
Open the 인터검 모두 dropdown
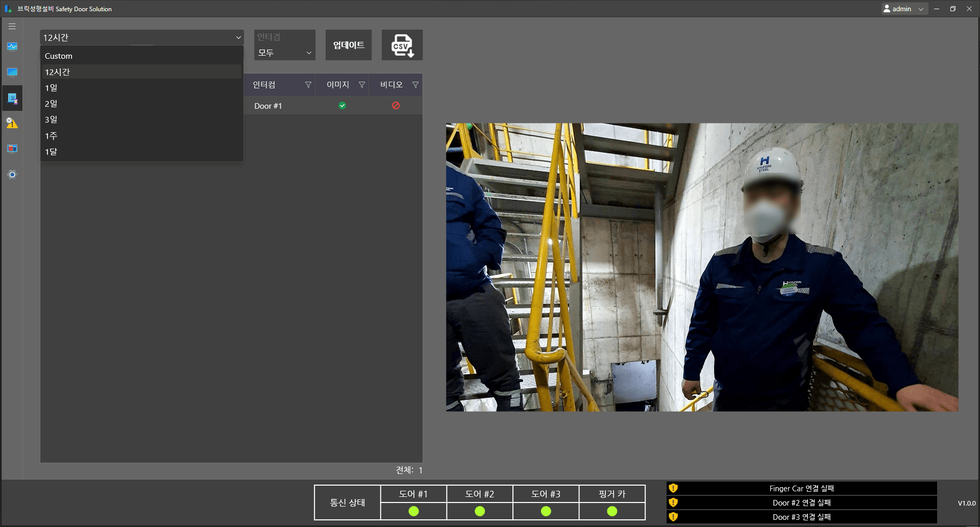pyautogui.click(x=284, y=52)
